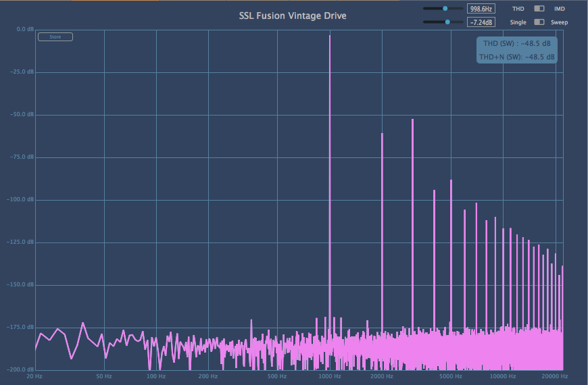The height and width of the screenshot is (385, 588).
Task: Toggle the Single / Sweep switch
Action: (539, 22)
